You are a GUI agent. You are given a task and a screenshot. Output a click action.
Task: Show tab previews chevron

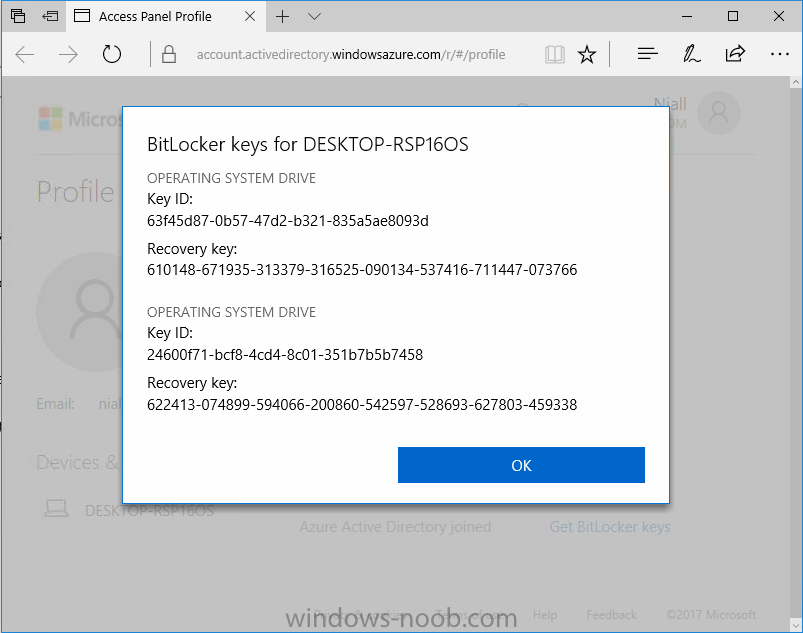314,16
